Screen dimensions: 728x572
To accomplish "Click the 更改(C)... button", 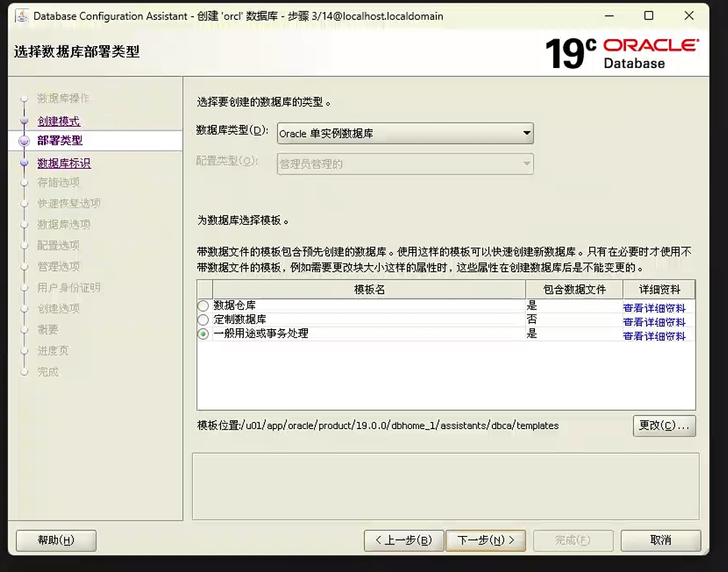I will tap(664, 425).
